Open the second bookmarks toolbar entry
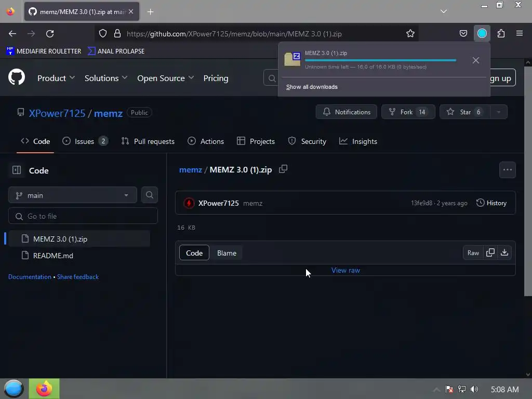 [116, 51]
